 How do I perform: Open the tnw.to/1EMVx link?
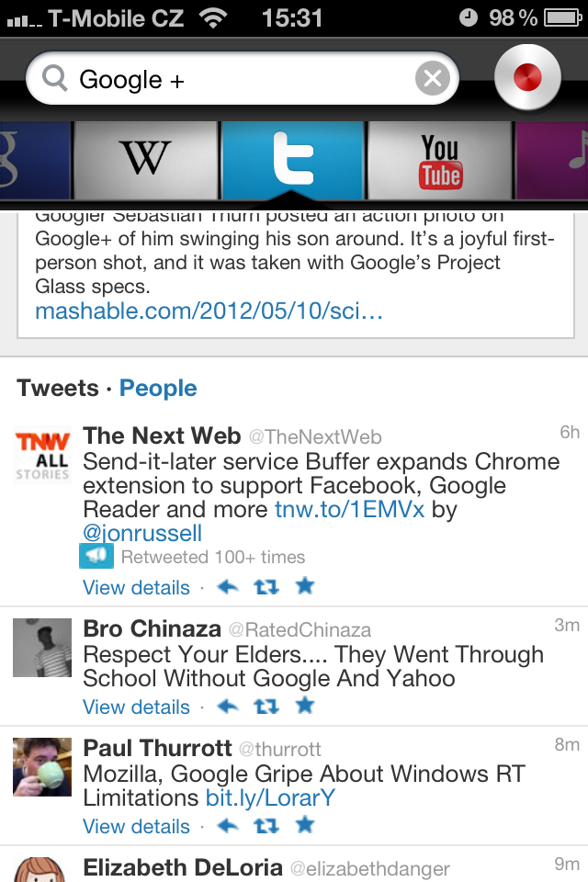pyautogui.click(x=349, y=509)
